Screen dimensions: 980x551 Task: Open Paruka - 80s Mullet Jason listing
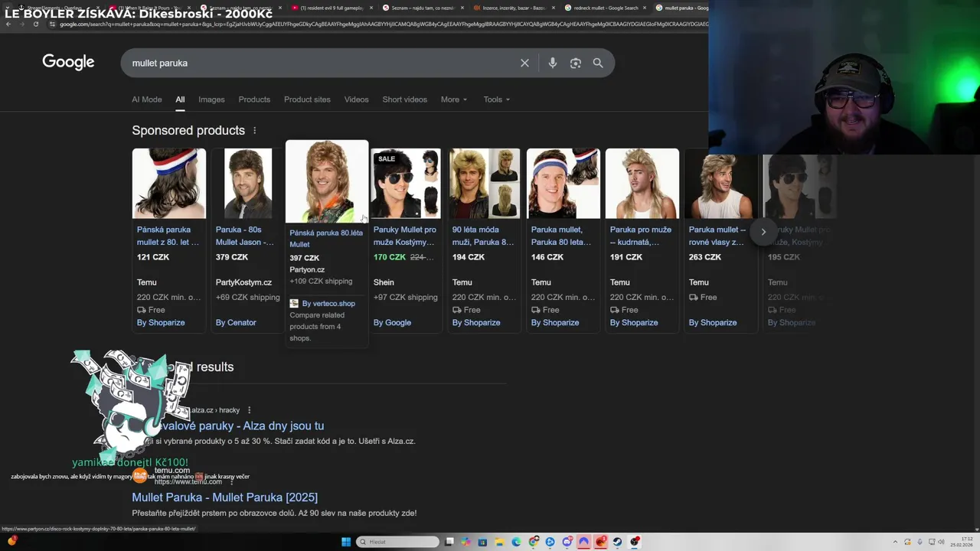click(245, 236)
